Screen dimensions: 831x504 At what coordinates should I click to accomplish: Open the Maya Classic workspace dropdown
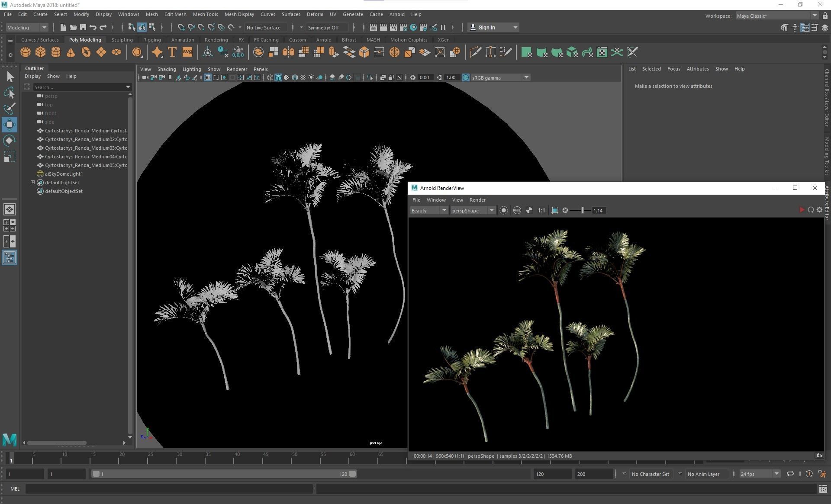[x=776, y=16]
